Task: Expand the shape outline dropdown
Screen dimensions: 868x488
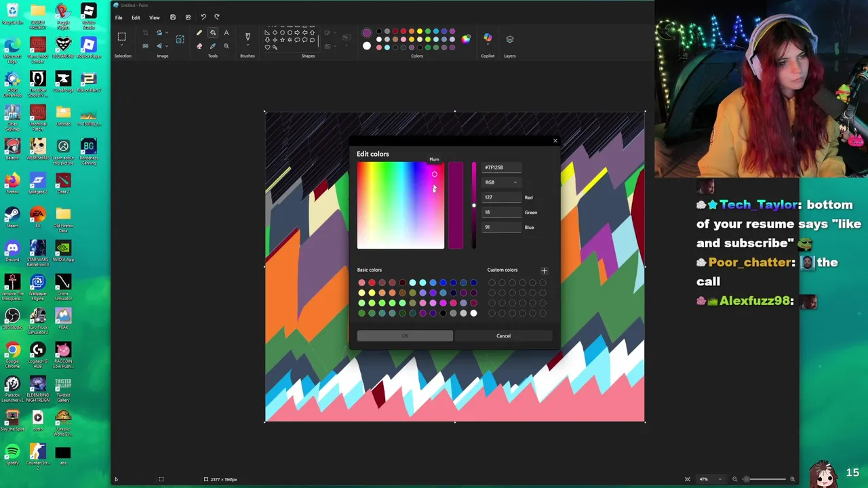Action: click(334, 33)
